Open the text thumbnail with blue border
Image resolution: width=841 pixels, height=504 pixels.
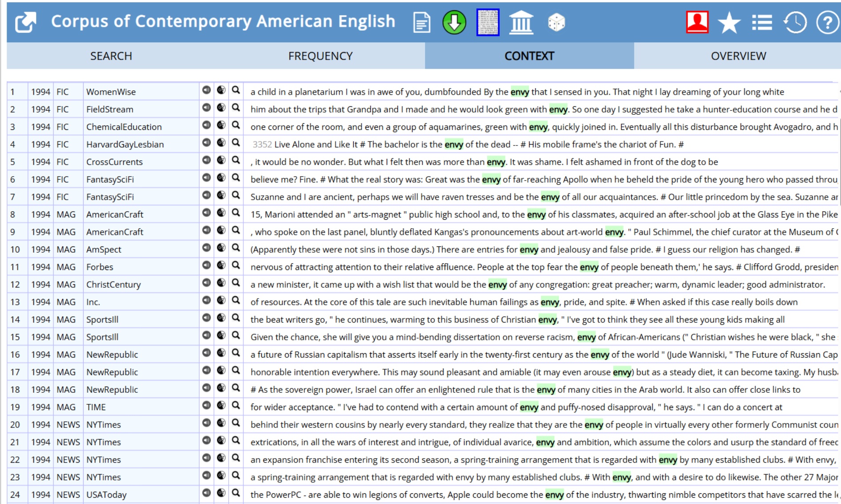pos(488,22)
